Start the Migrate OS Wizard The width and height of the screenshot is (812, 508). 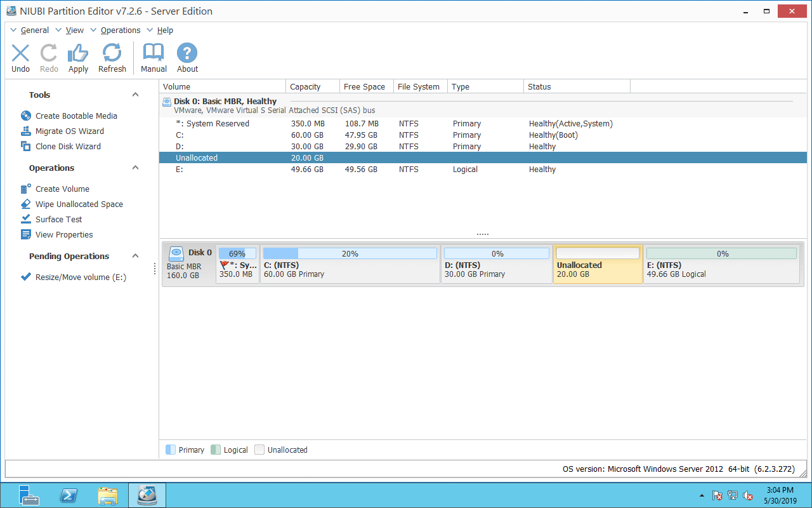coord(69,131)
